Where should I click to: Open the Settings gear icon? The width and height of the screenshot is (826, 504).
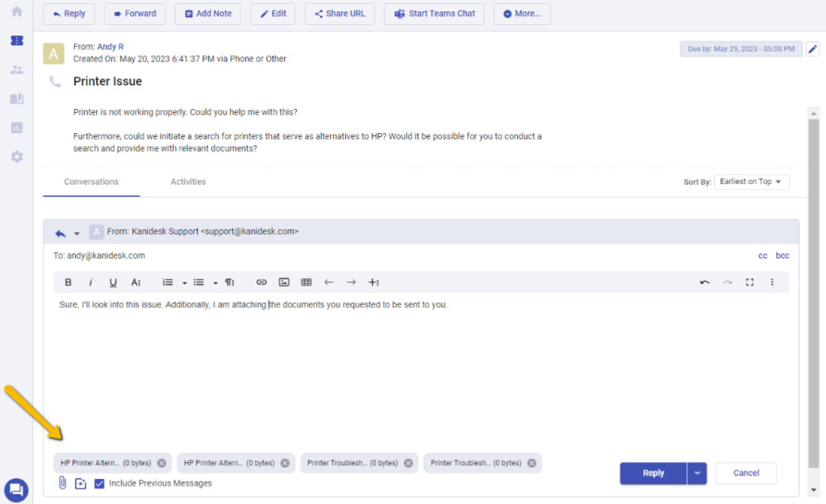click(x=17, y=157)
